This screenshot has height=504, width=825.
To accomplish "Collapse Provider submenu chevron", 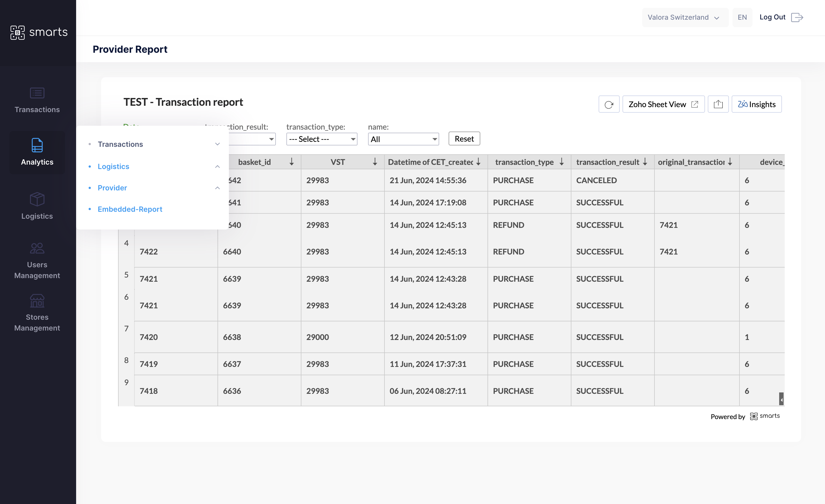I will click(217, 188).
